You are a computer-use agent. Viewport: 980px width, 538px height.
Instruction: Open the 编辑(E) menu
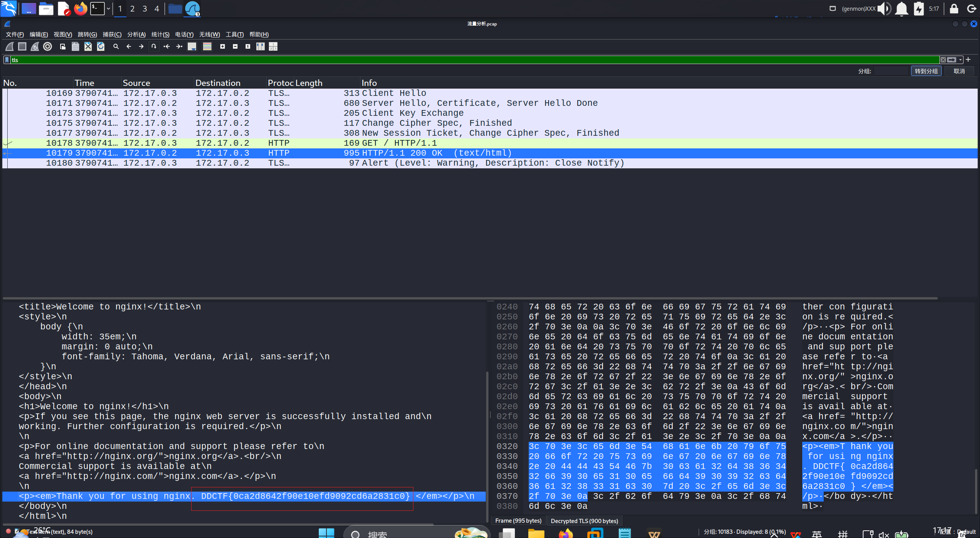pos(39,35)
